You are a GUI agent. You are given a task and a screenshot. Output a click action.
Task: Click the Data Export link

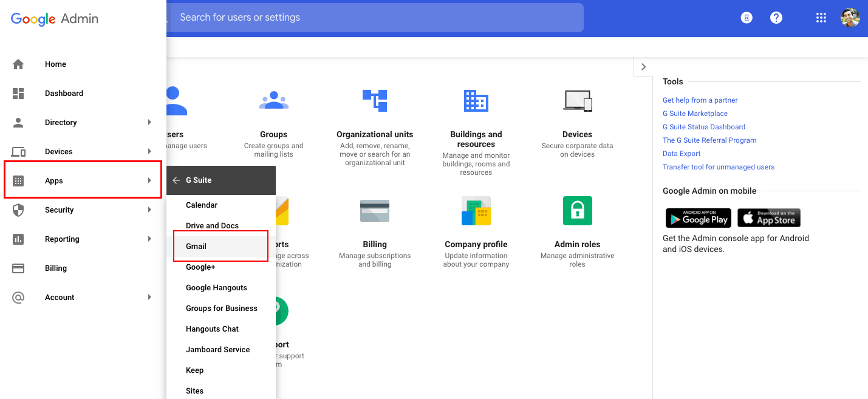click(682, 154)
